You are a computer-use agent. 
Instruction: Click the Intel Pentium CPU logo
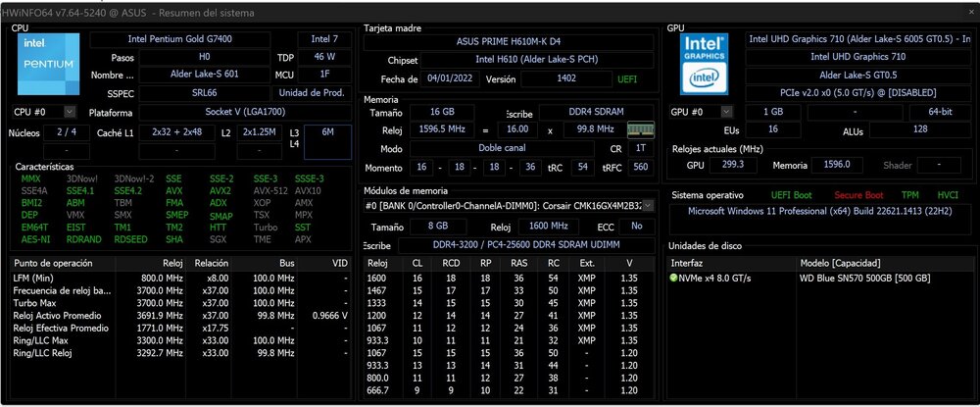(48, 65)
